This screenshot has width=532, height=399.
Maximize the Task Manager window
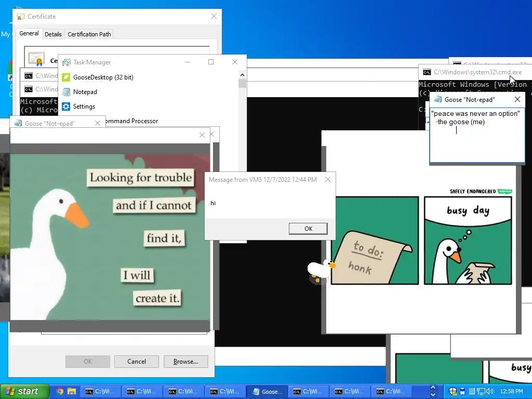pos(211,62)
